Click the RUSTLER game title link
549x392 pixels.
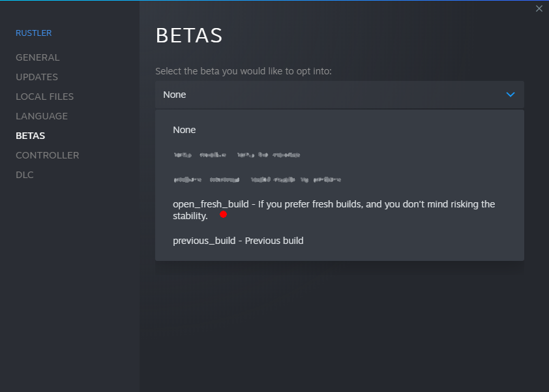[34, 33]
